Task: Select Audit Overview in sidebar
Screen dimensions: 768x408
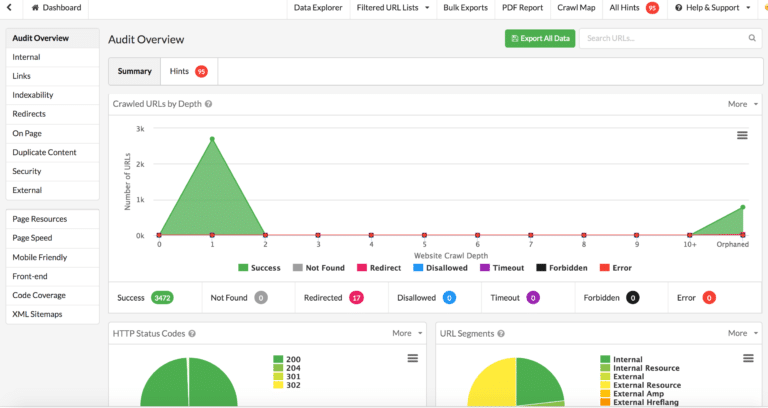Action: tap(52, 38)
